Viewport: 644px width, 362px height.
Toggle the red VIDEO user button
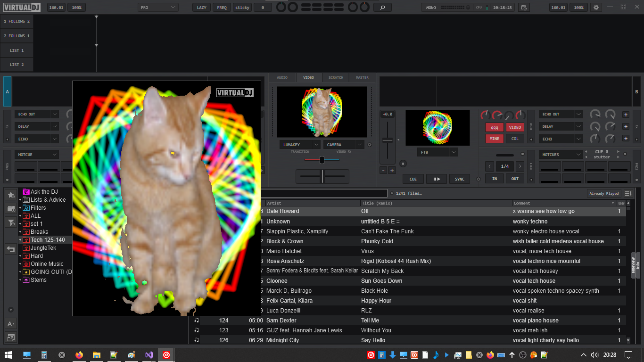tap(515, 127)
